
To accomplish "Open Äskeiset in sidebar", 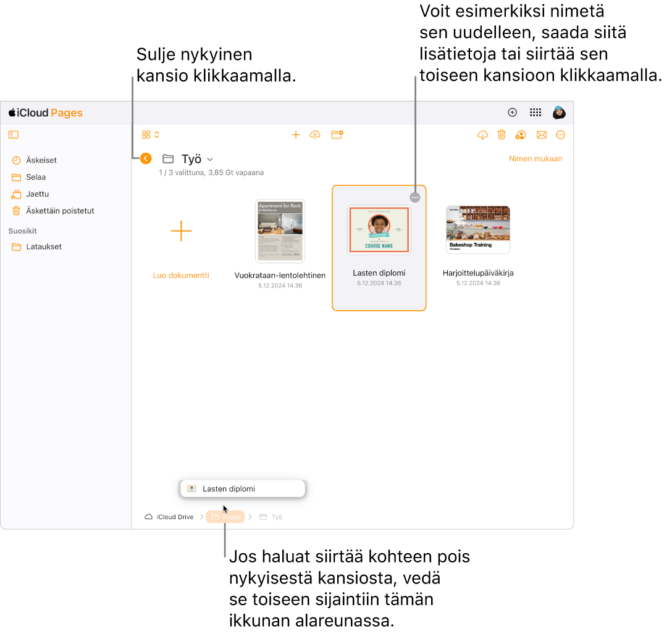I will click(x=35, y=160).
